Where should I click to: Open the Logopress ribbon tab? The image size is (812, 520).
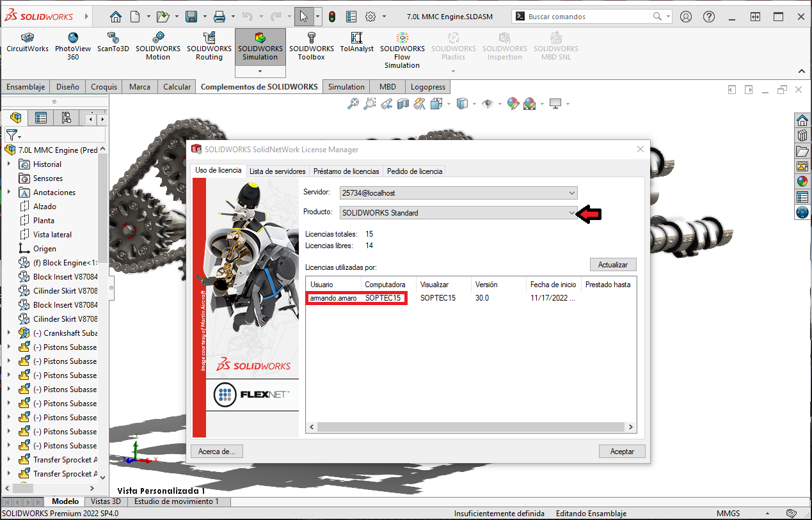(x=428, y=87)
